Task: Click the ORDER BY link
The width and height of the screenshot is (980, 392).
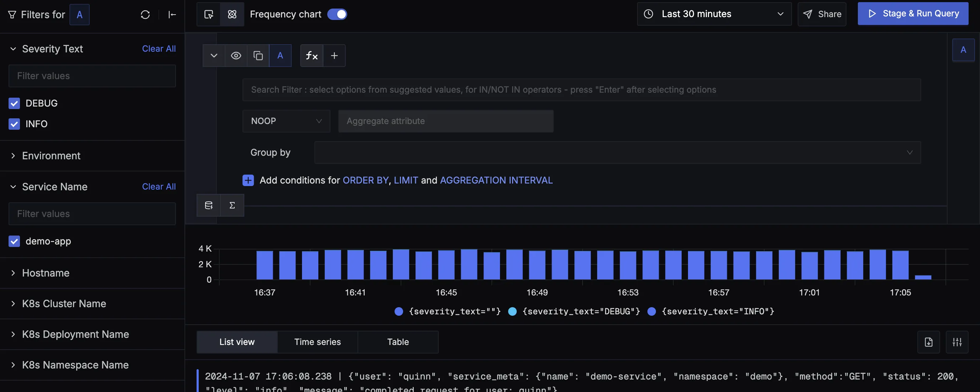Action: 366,180
